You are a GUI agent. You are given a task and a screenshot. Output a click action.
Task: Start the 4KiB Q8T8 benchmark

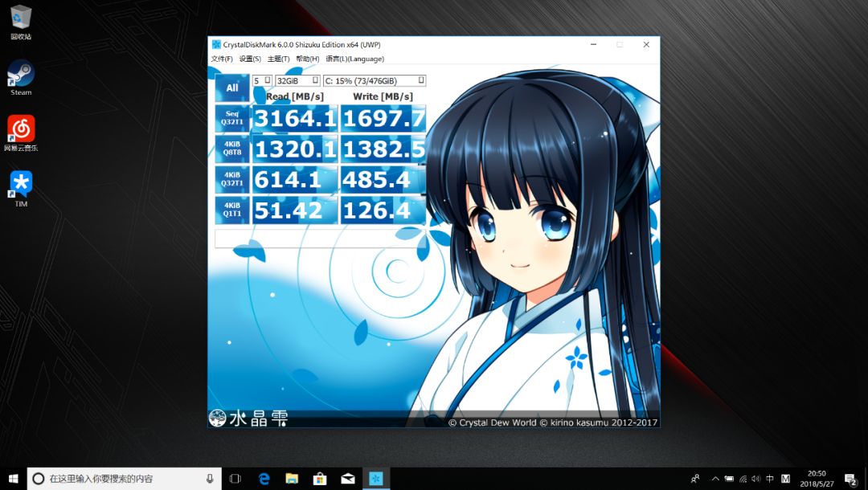[x=231, y=149]
